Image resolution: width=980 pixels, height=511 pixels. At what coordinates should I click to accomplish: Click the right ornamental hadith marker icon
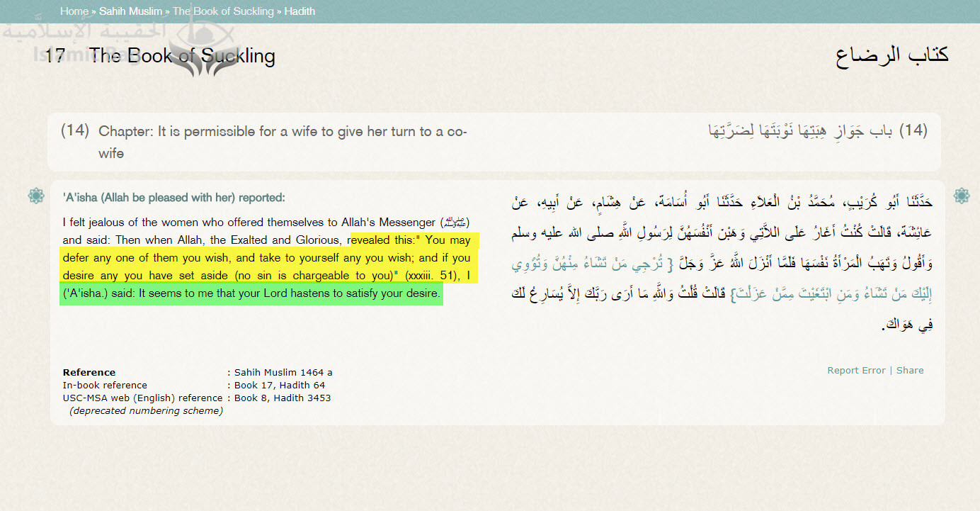click(962, 196)
